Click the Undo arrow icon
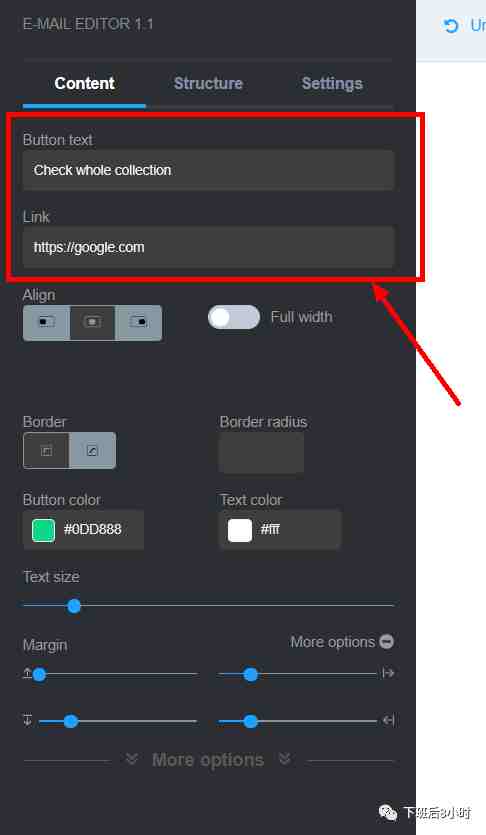The height and width of the screenshot is (835, 486). click(451, 26)
